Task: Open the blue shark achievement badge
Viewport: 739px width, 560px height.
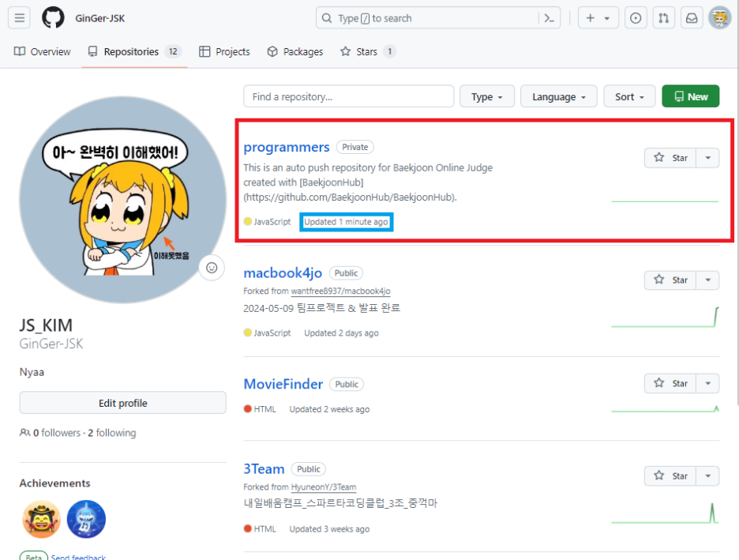Action: [x=86, y=519]
